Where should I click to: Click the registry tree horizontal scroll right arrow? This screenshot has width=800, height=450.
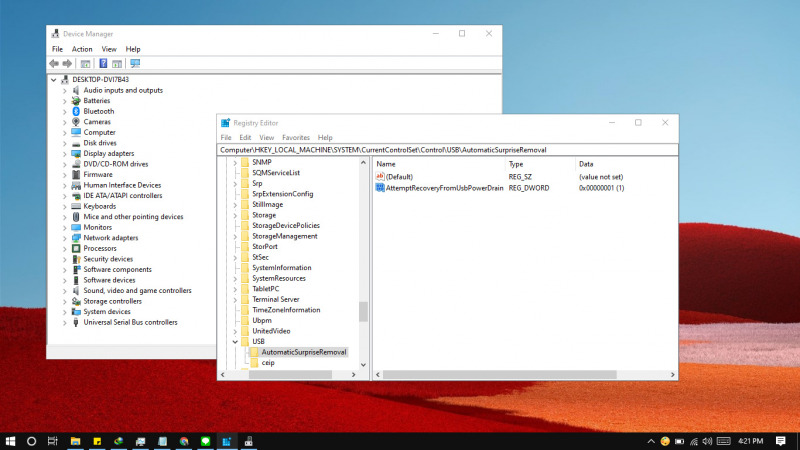point(354,374)
